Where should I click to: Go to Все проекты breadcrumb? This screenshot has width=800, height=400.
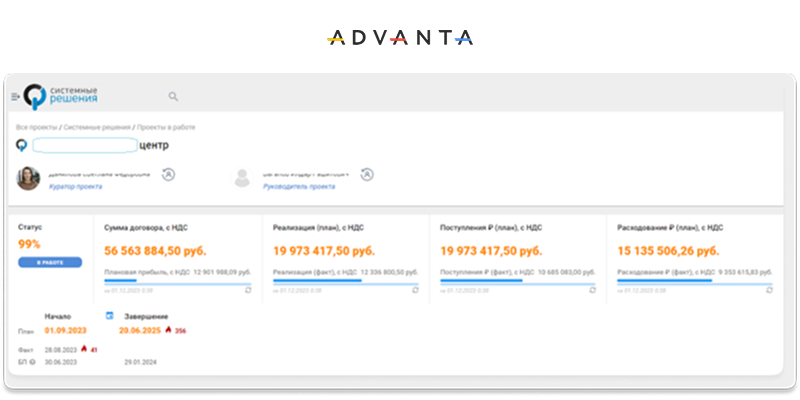coord(36,128)
